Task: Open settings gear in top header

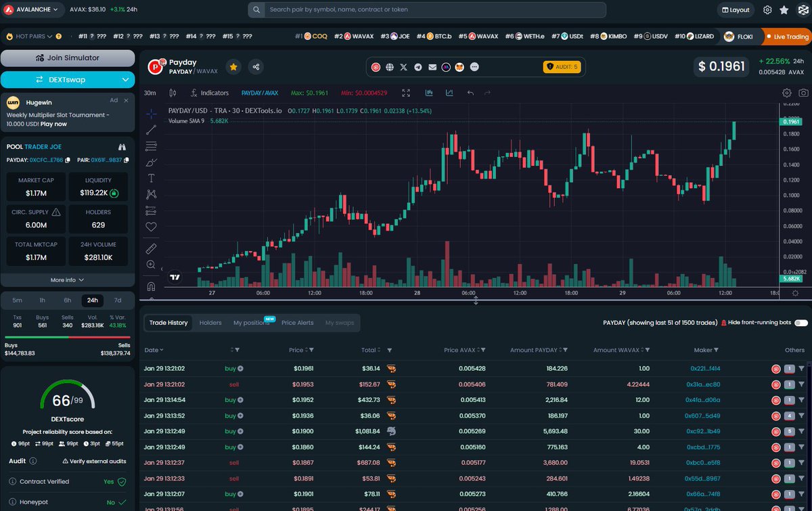Action: click(767, 10)
